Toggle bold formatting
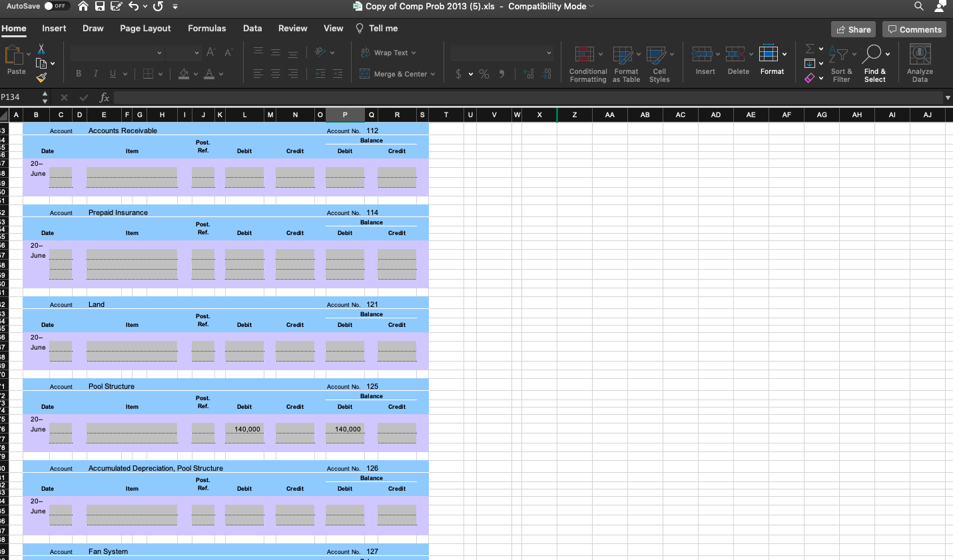This screenshot has width=953, height=560. [x=78, y=73]
